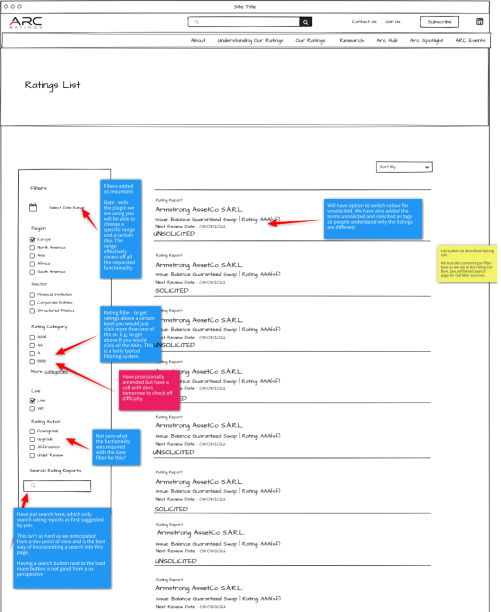Click Select Date Range link

point(66,208)
